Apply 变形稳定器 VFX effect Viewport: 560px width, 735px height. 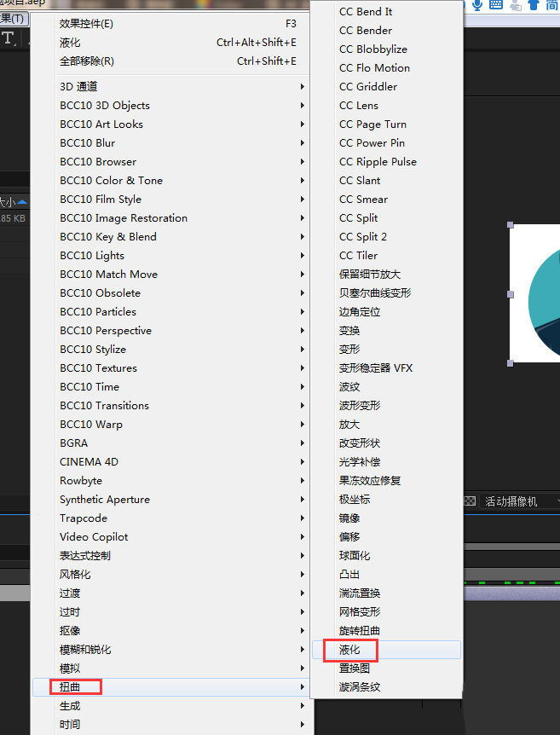(387, 368)
